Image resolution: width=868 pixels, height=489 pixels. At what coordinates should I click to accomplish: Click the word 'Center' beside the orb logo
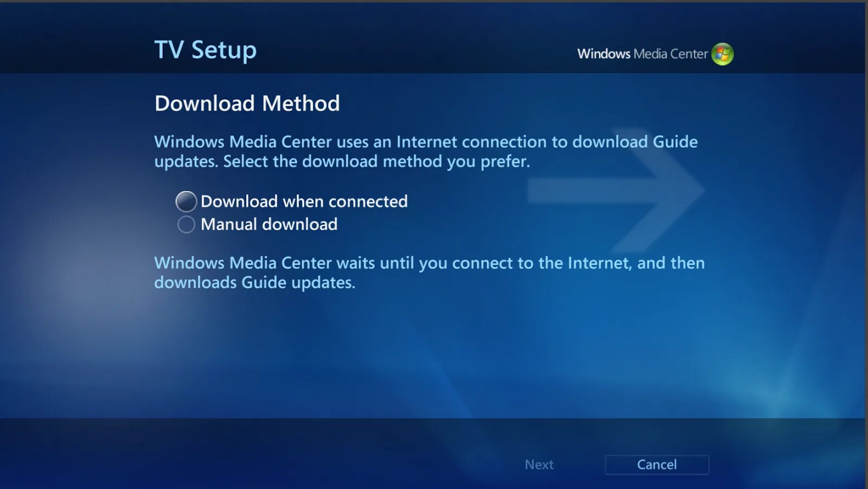689,54
